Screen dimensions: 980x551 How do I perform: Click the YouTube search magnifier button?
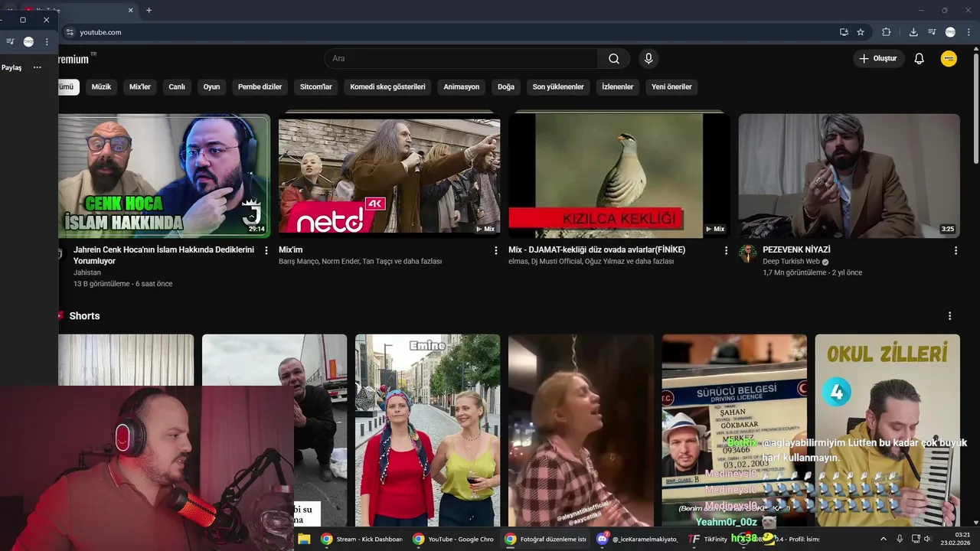(x=614, y=59)
